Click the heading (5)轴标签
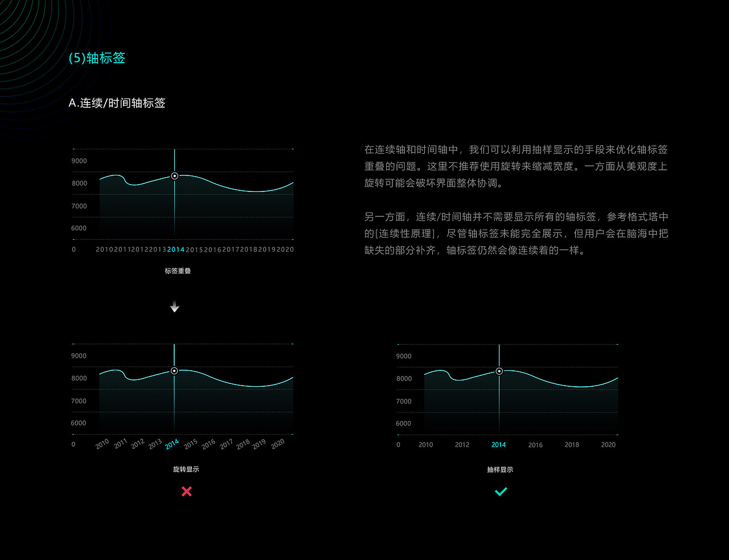The width and height of the screenshot is (729, 560). (97, 58)
